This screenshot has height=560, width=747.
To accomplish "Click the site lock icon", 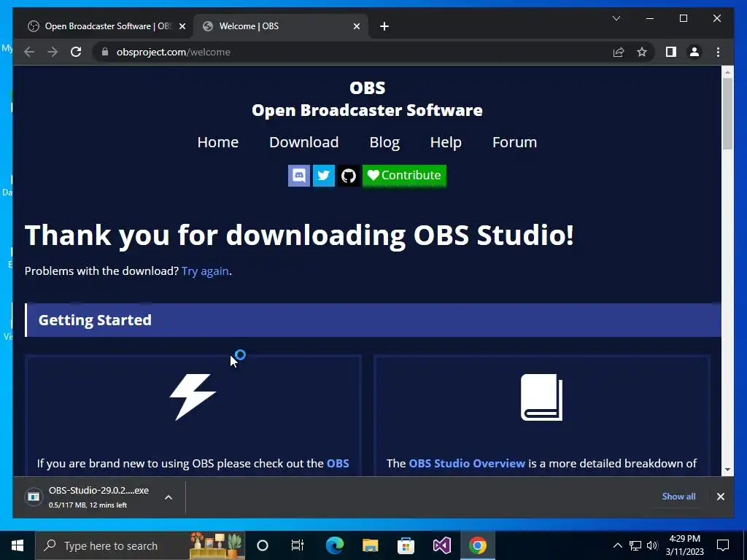I will pos(105,52).
